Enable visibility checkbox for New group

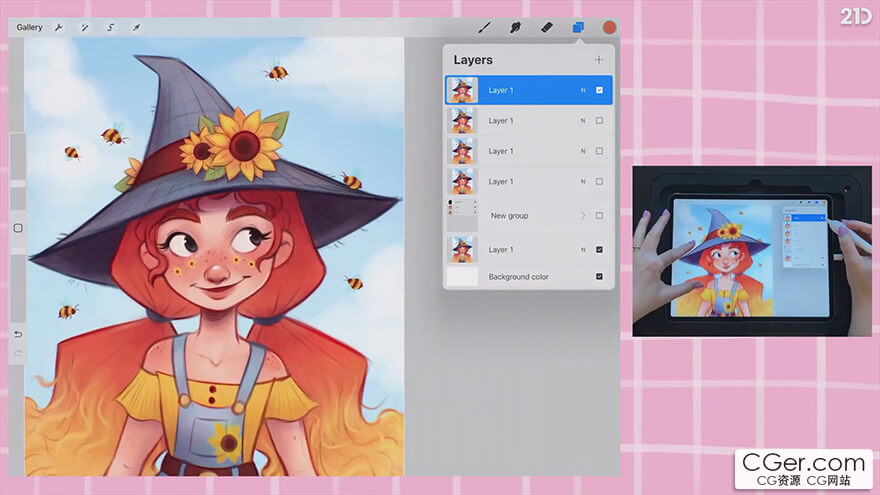[599, 216]
